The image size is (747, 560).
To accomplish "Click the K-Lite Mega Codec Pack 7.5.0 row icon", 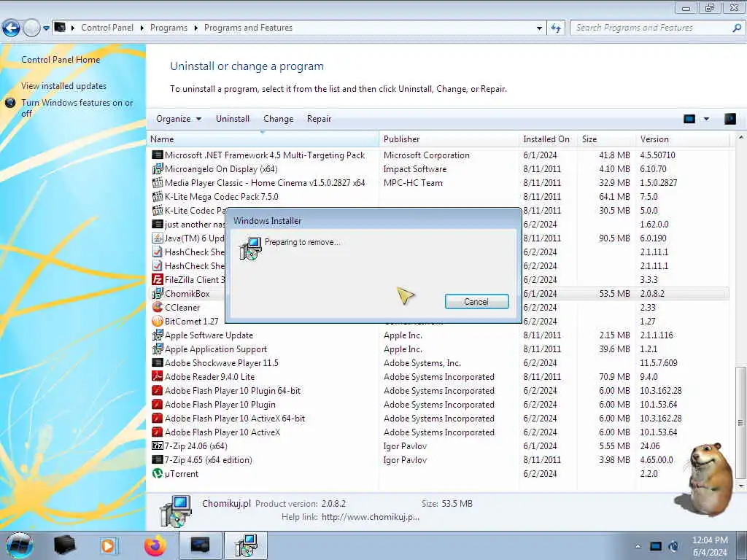I will [158, 196].
